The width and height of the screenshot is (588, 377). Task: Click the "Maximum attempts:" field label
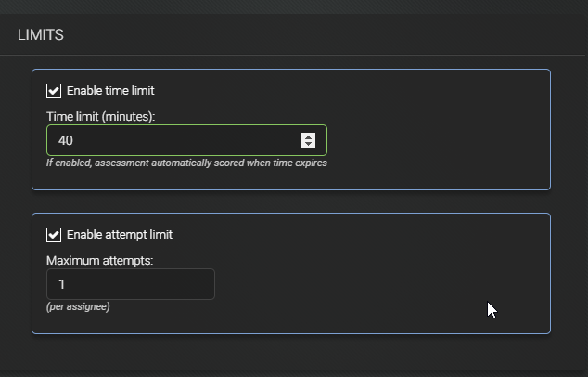tap(100, 261)
